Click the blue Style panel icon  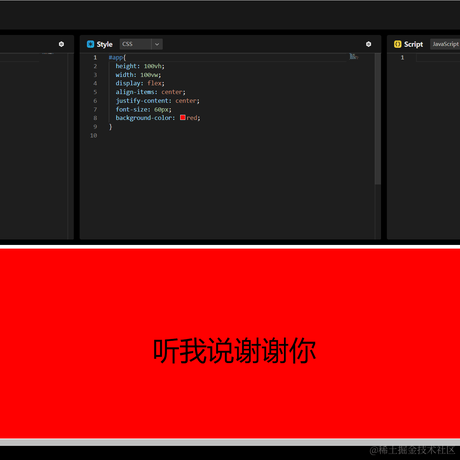click(x=90, y=44)
